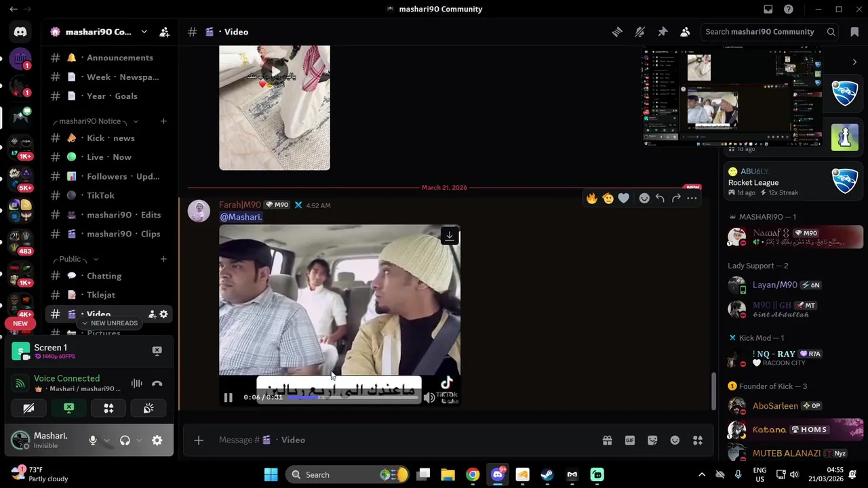The image size is (868, 488).
Task: Add a channel to the Public category
Action: point(163,259)
